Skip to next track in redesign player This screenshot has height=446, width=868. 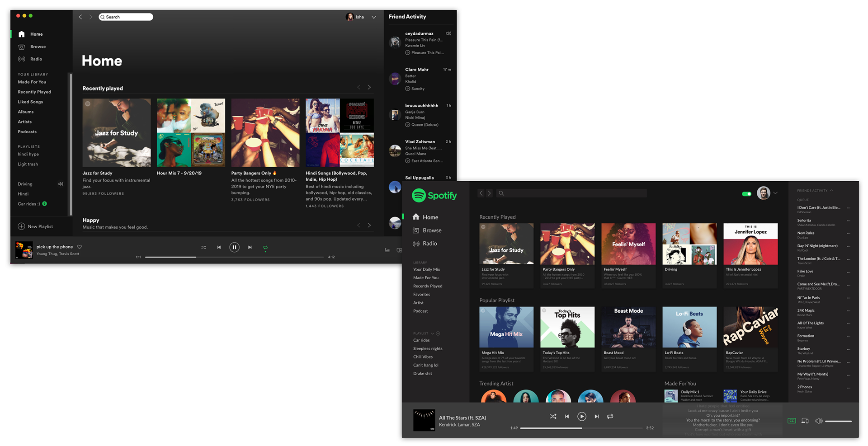coord(597,416)
